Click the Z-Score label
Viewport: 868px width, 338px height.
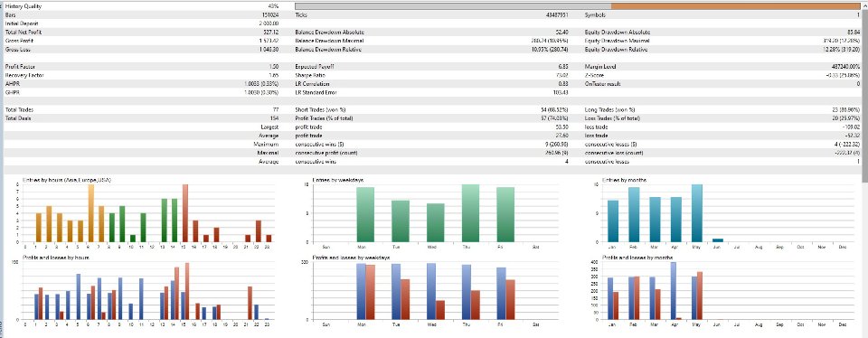pyautogui.click(x=595, y=75)
